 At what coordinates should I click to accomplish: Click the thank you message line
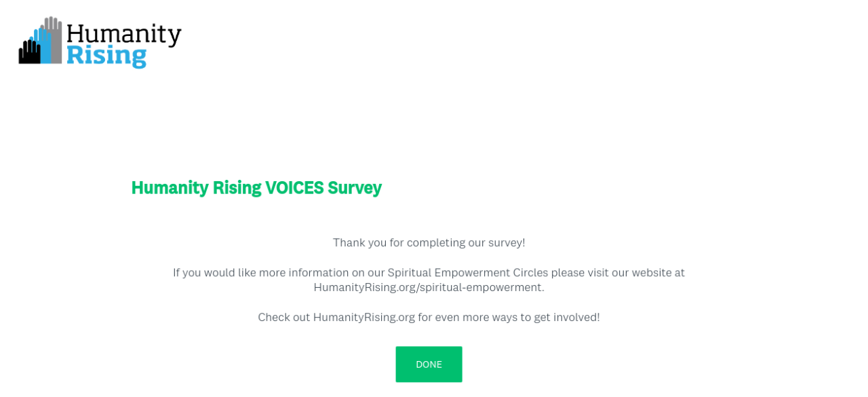[x=429, y=243]
